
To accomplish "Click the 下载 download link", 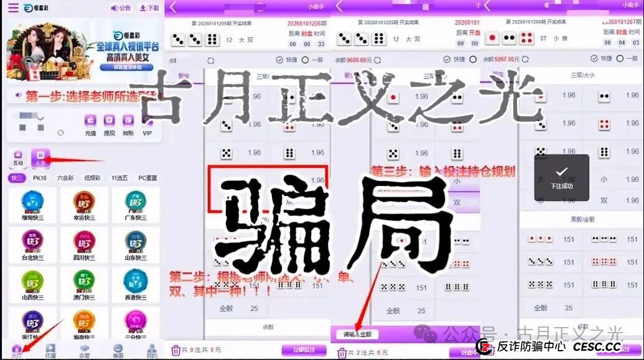I will tap(151, 8).
